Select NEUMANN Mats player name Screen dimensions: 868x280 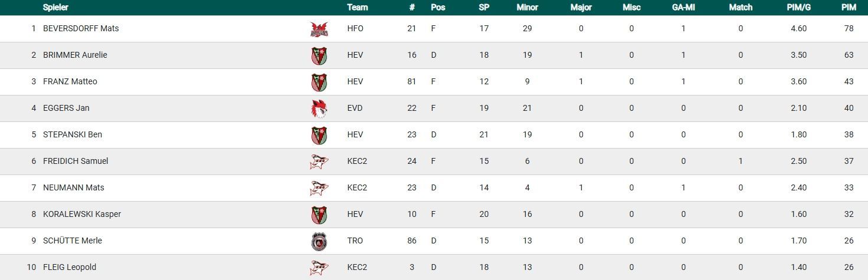[74, 187]
